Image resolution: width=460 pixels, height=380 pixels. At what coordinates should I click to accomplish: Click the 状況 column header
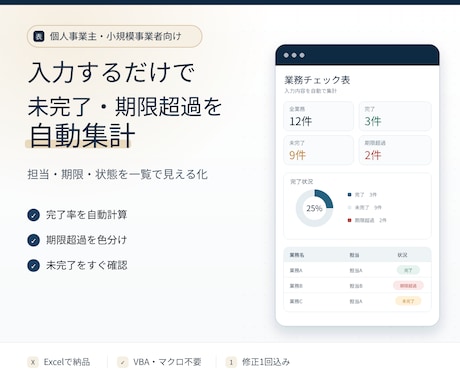point(402,255)
